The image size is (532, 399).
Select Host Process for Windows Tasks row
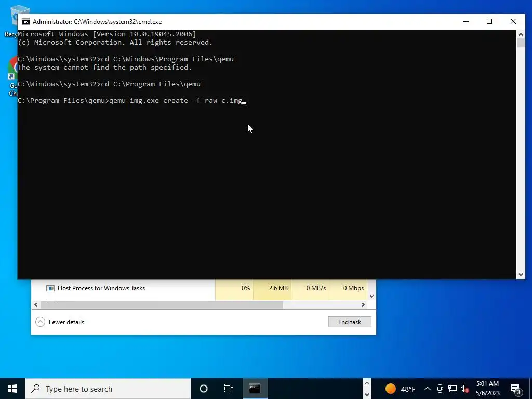coord(200,288)
